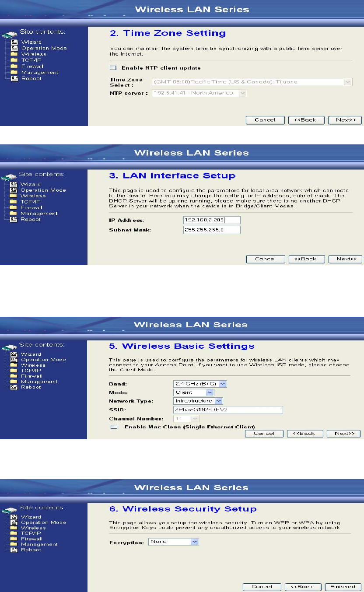
Task: Open the NTP server dropdown
Action: [x=199, y=93]
